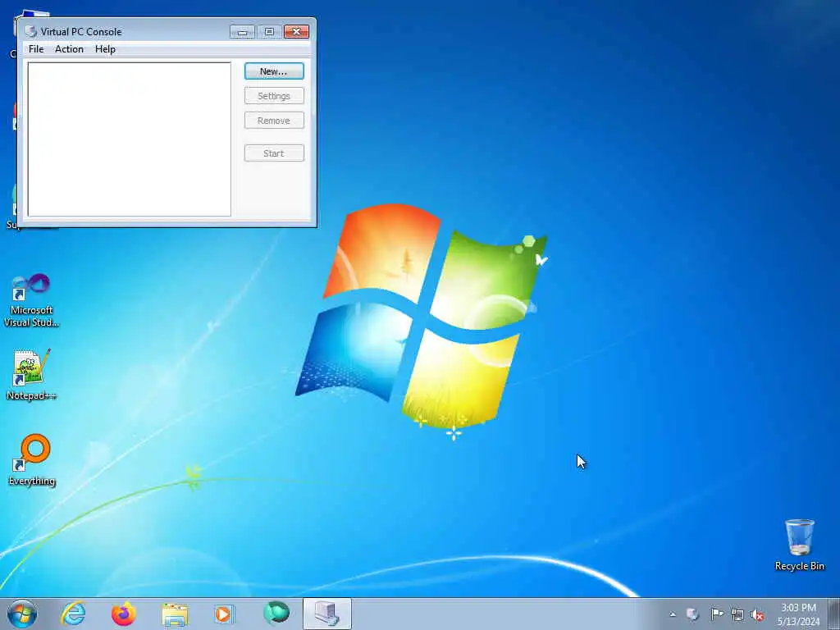Click the Remove button
840x630 pixels.
274,121
